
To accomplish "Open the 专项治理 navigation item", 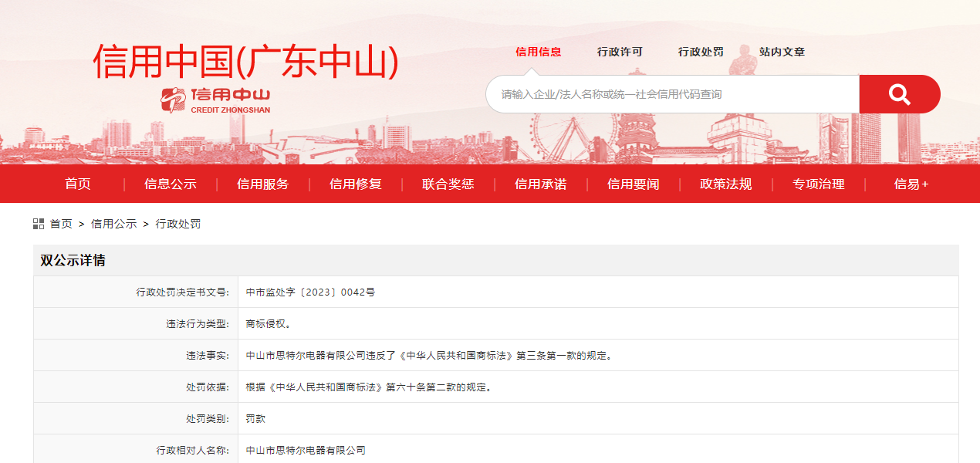I will pyautogui.click(x=819, y=184).
